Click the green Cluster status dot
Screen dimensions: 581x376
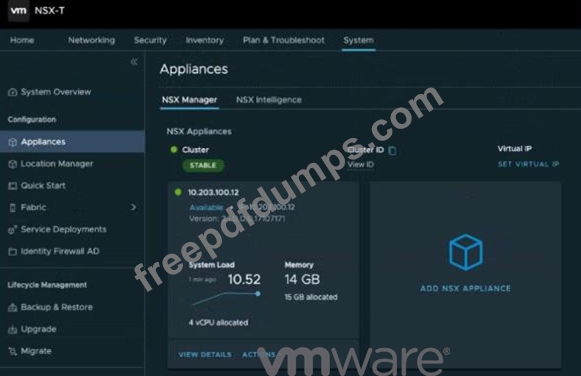[x=173, y=150]
